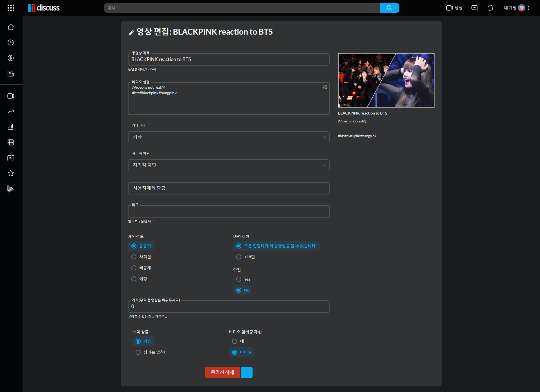Open the 내 계정 account menu

[x=510, y=8]
